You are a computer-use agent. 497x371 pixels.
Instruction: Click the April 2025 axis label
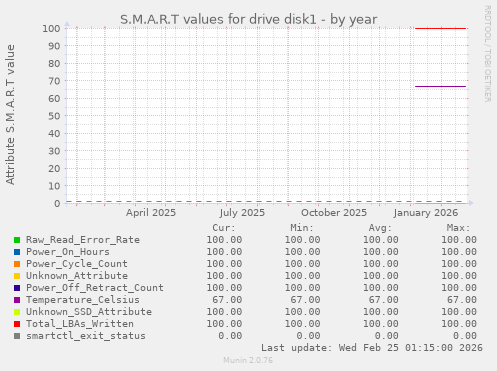tap(151, 213)
